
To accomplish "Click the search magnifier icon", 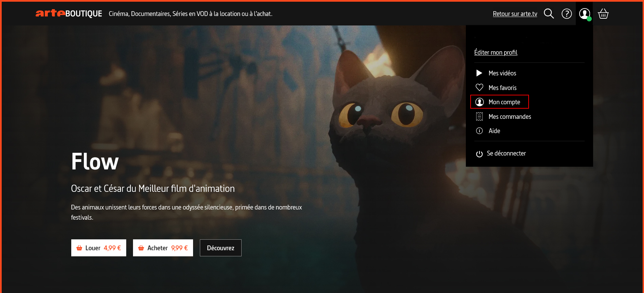I will [x=549, y=14].
